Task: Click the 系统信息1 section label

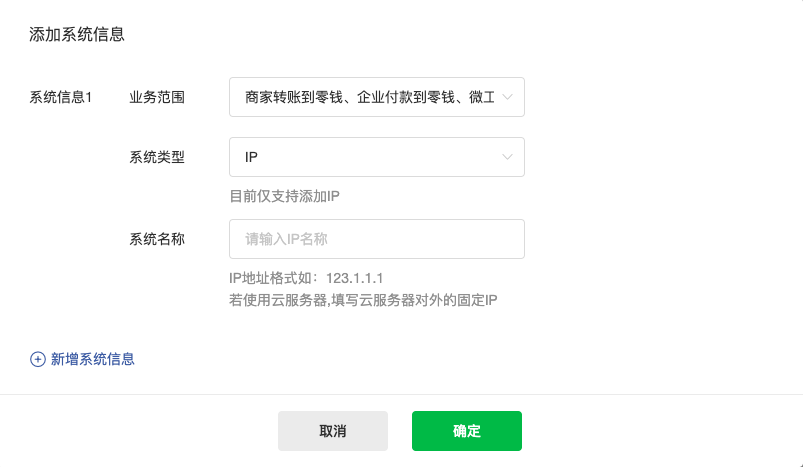Action: 60,97
